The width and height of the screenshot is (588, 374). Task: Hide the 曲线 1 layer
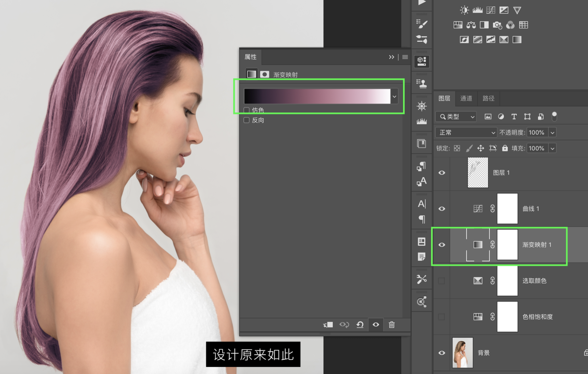[442, 209]
